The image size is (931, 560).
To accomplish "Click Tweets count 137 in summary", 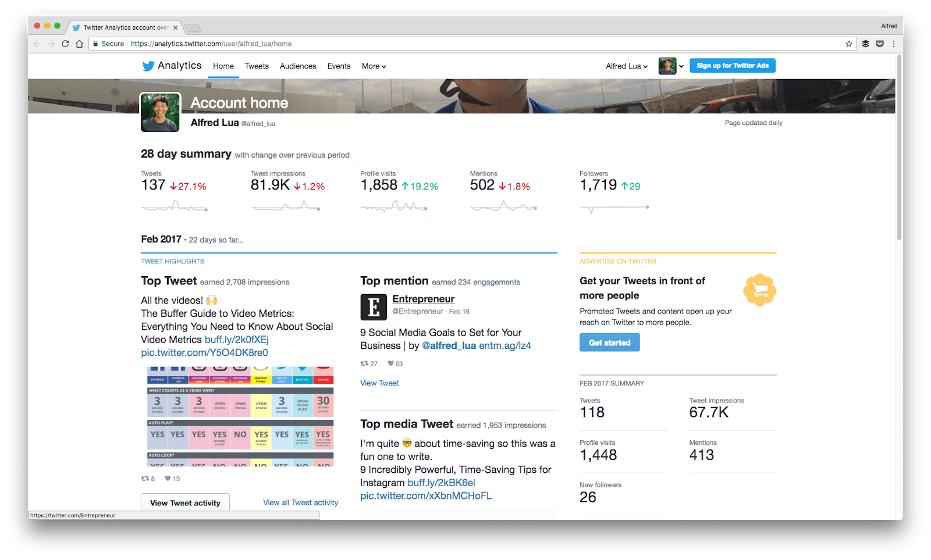I will coord(153,186).
